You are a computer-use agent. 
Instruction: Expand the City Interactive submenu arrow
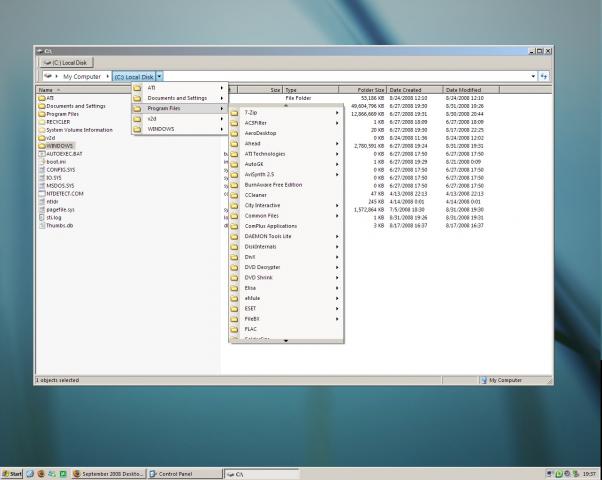[337, 206]
